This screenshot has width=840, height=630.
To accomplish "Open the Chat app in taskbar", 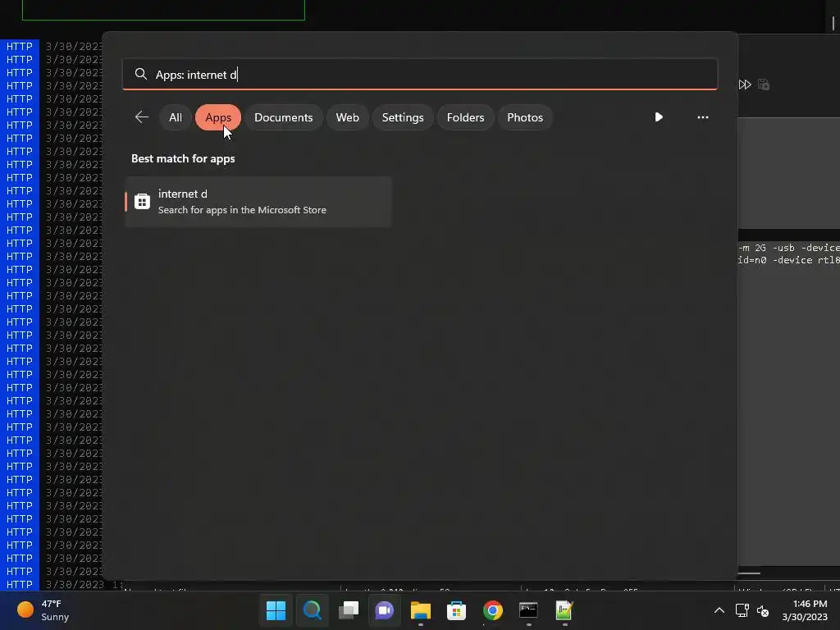I will (384, 610).
